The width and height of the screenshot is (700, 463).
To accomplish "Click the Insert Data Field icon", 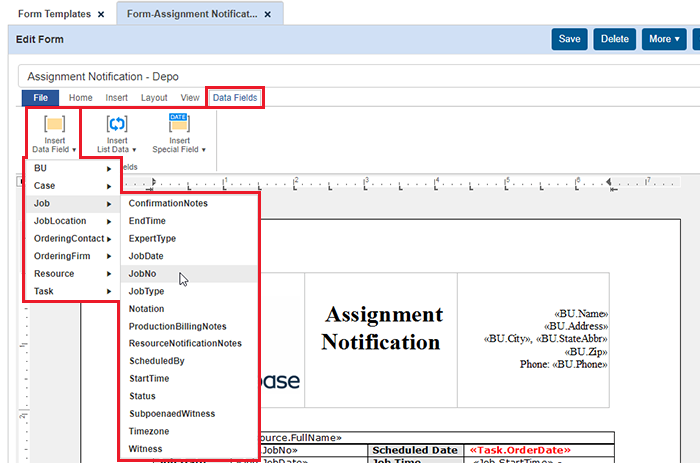I will click(54, 125).
